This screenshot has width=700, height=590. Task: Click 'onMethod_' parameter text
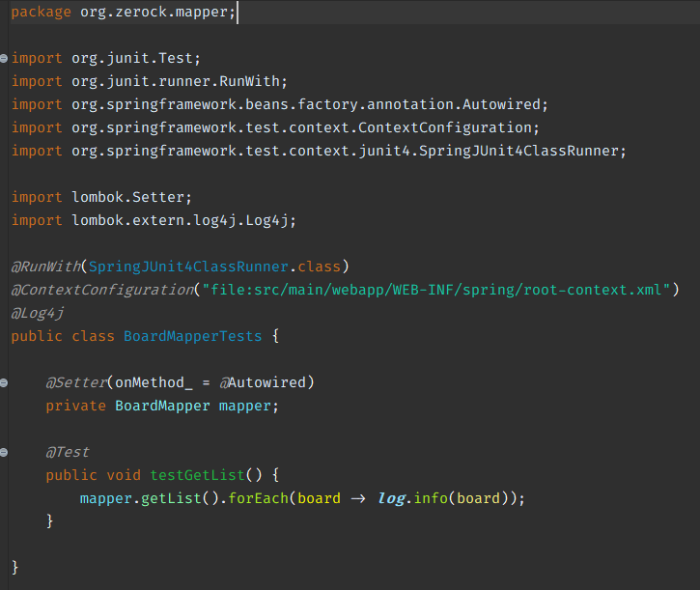(154, 382)
